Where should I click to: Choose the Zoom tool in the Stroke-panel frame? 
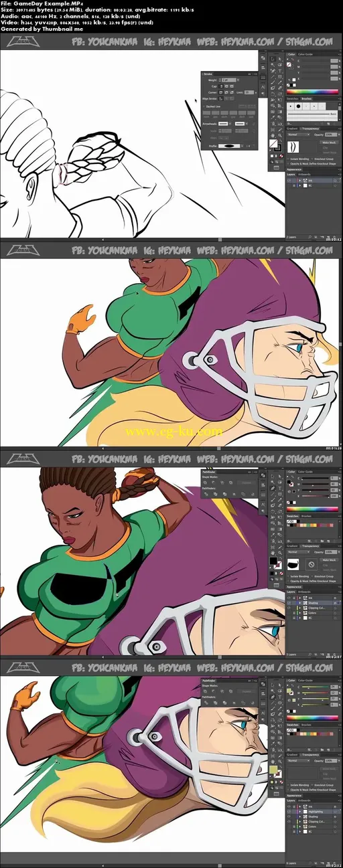point(280,135)
